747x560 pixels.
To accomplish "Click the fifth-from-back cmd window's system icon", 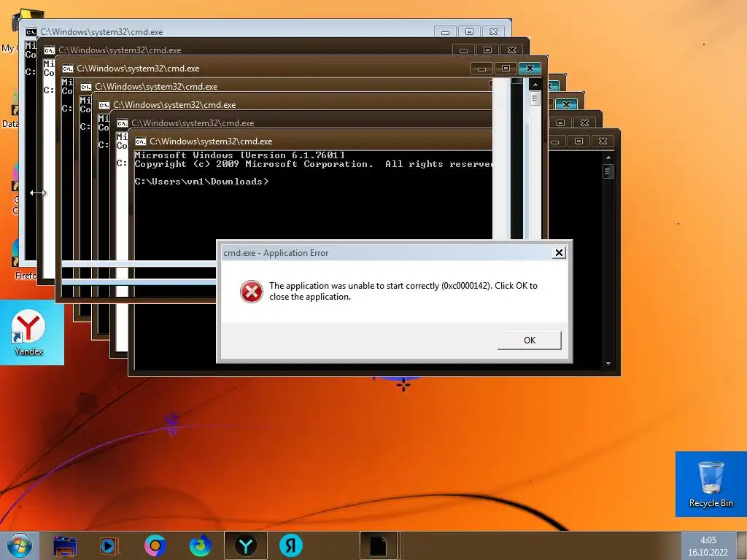I will 104,105.
